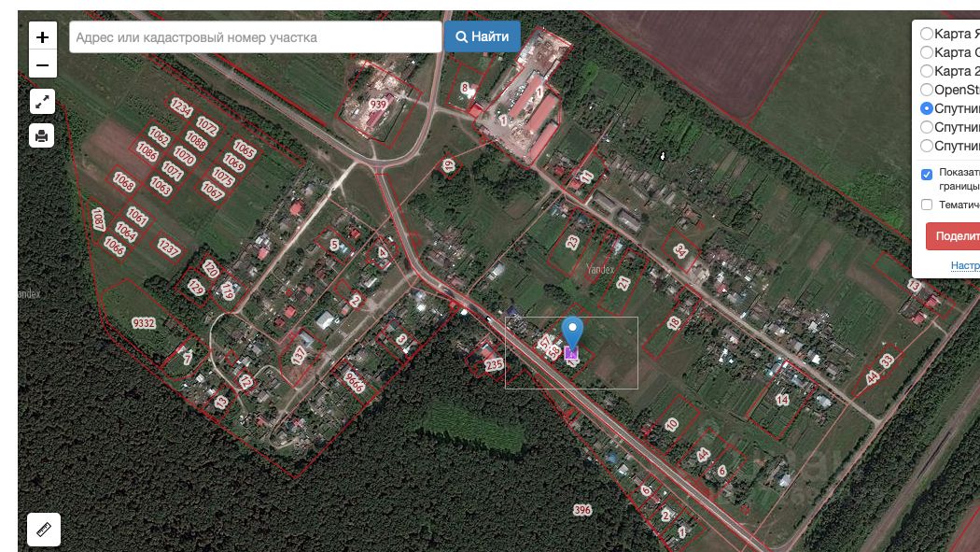Uncheck the Показать границы checkbox
Screen dimensions: 980x552
[927, 175]
